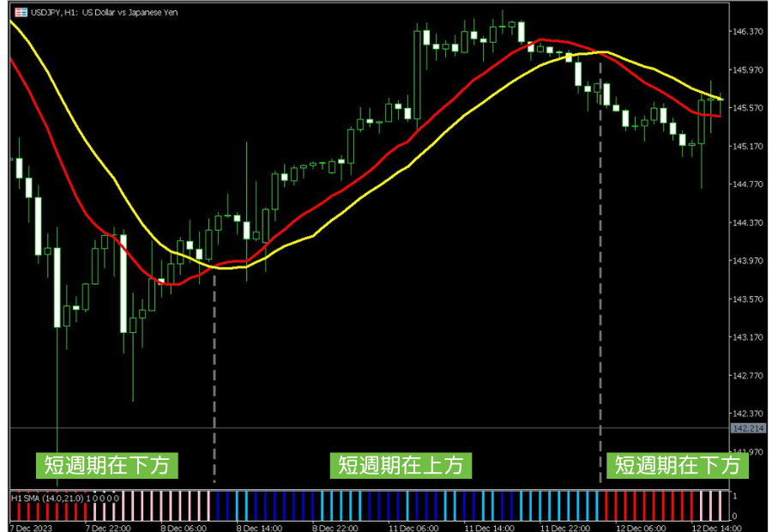Click the center green label 短週期在上方

[401, 465]
